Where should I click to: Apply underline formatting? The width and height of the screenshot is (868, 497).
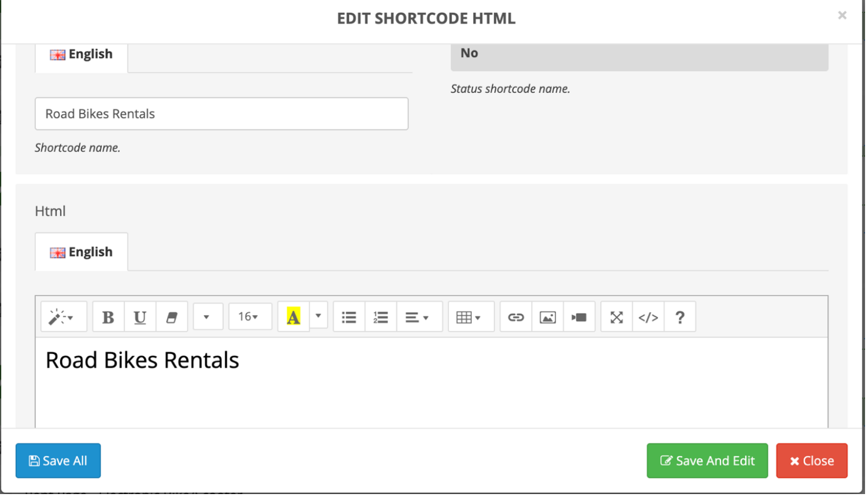pyautogui.click(x=139, y=318)
